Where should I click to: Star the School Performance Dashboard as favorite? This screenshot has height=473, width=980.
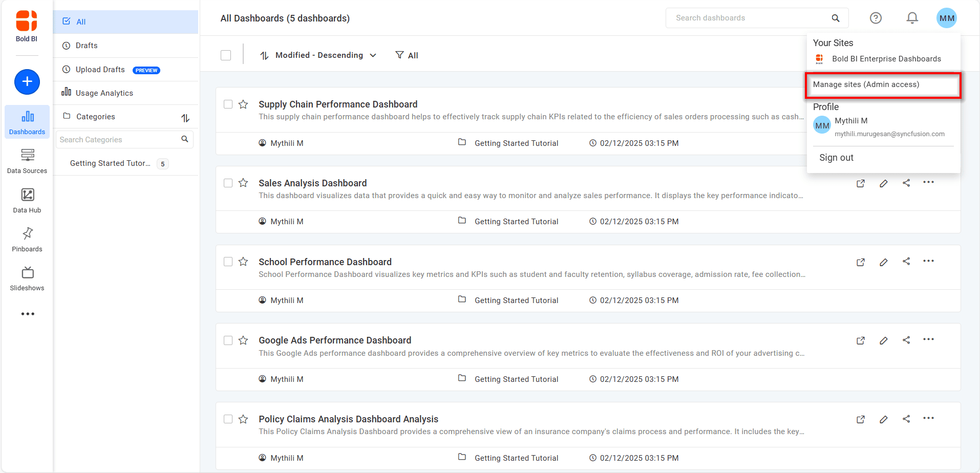(243, 261)
